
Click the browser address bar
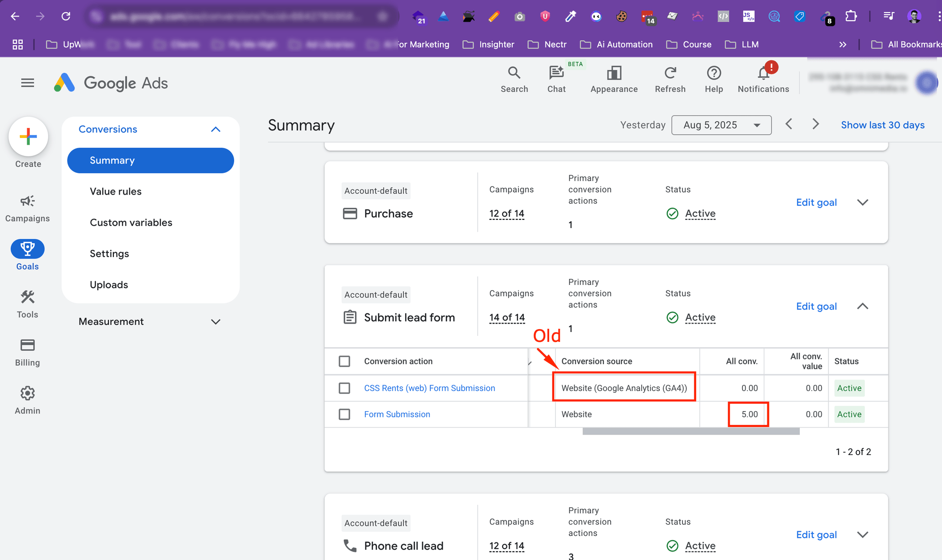tap(241, 16)
